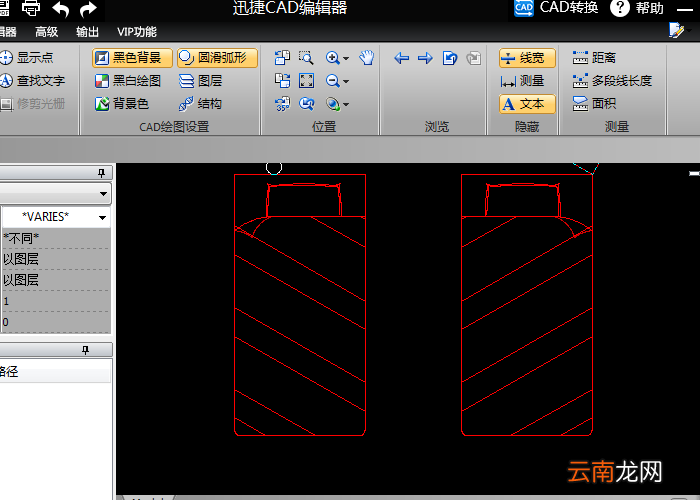700x500 pixels.
Task: Select the zoom window marquee tool
Action: click(x=306, y=58)
